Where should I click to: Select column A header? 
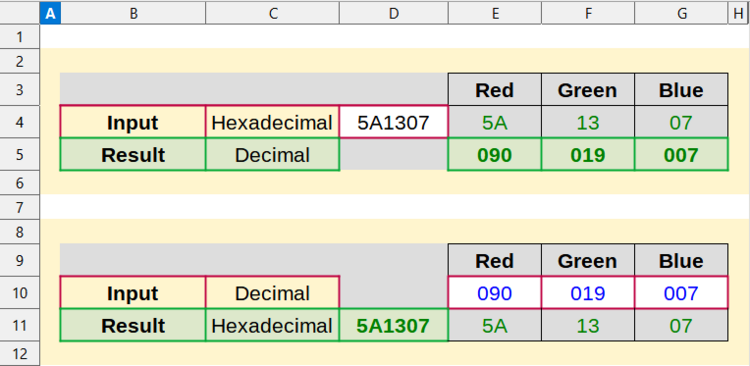click(50, 14)
